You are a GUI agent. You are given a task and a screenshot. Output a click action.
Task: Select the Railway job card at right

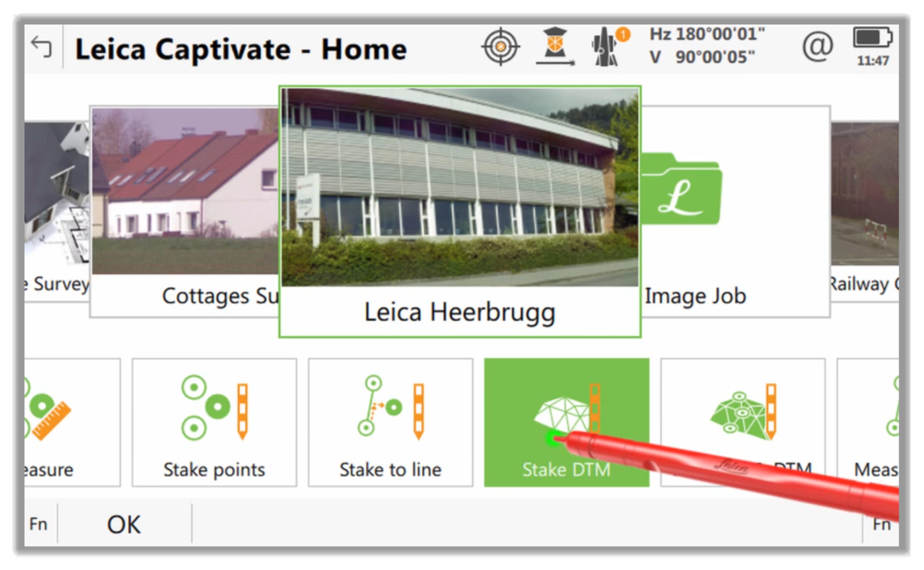pos(865,211)
